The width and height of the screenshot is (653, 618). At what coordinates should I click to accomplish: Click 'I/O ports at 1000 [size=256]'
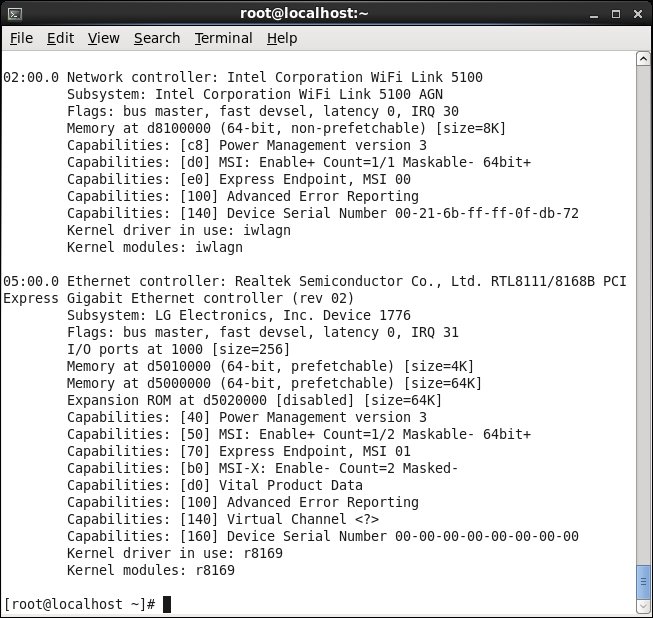[179, 349]
